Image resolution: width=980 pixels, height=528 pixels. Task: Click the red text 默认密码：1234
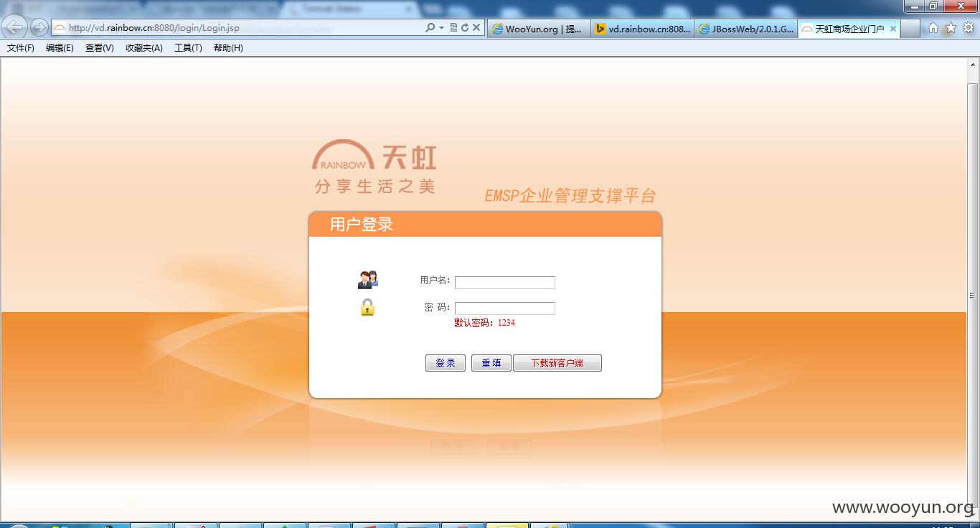[x=484, y=323]
